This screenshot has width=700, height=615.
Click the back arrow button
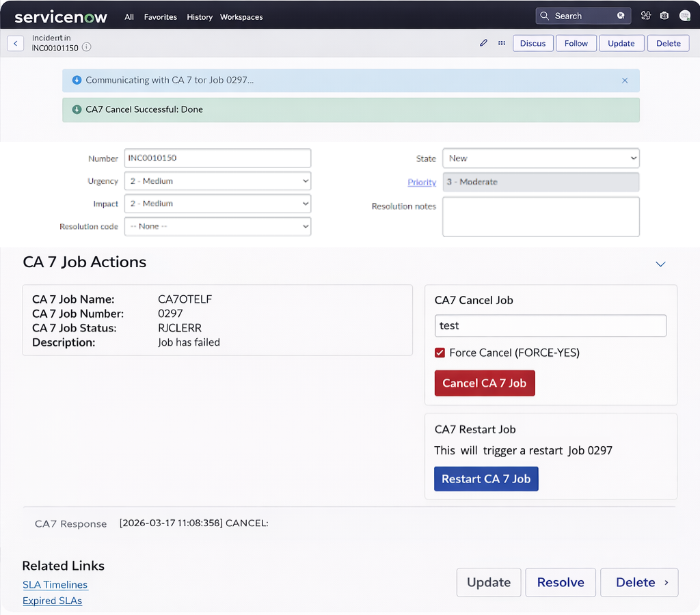pos(15,43)
